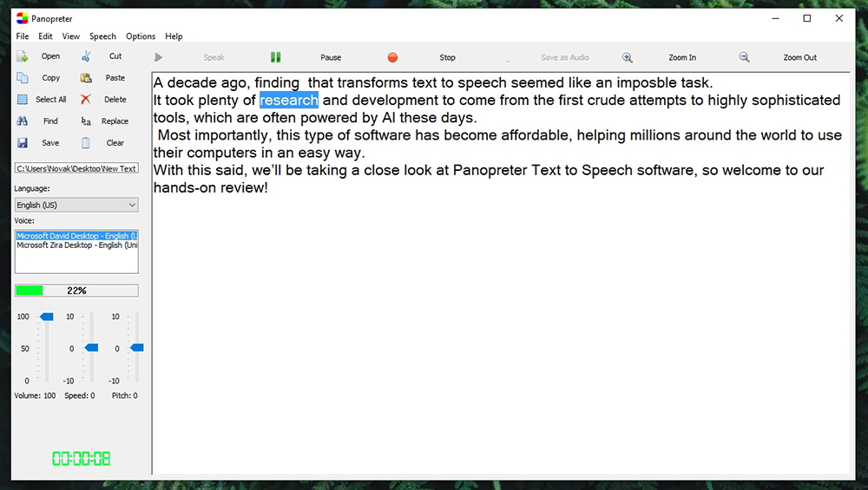Click the Paste button label
The image size is (868, 490).
coord(115,78)
